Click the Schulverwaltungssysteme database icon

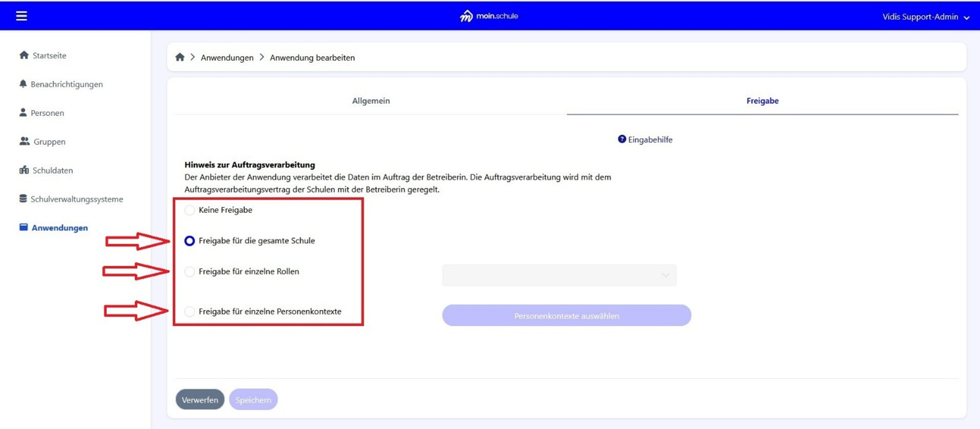(23, 199)
